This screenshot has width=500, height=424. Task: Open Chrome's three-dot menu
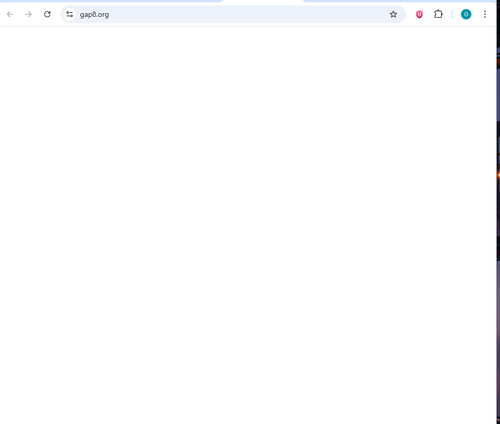pos(485,14)
